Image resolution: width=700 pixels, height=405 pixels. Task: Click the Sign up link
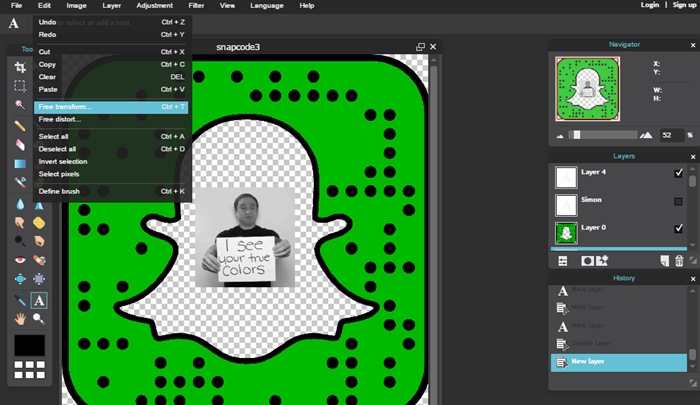(x=684, y=4)
